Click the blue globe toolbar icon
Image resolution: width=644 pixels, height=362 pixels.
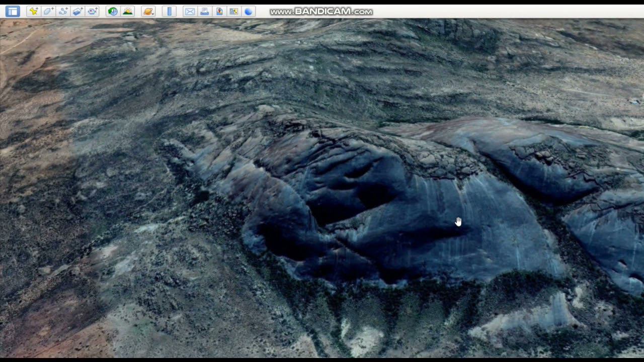(x=248, y=11)
